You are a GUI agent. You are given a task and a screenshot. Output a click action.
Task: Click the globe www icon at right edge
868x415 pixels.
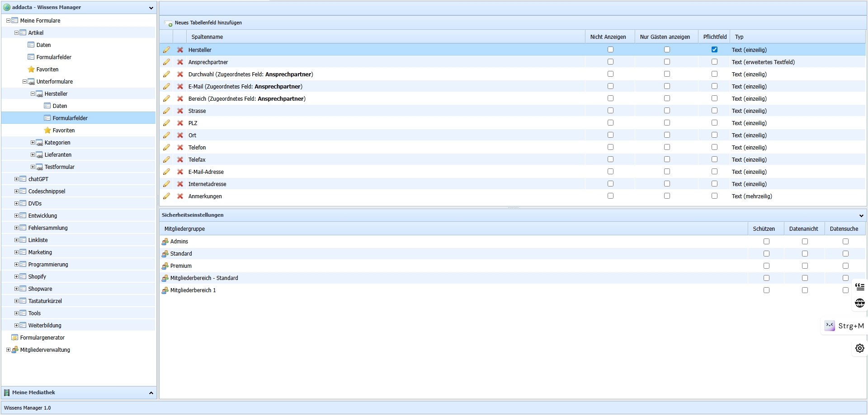859,303
